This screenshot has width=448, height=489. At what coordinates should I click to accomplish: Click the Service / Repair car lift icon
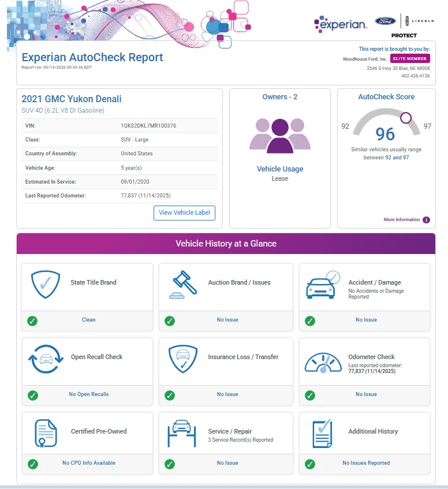[x=182, y=434]
